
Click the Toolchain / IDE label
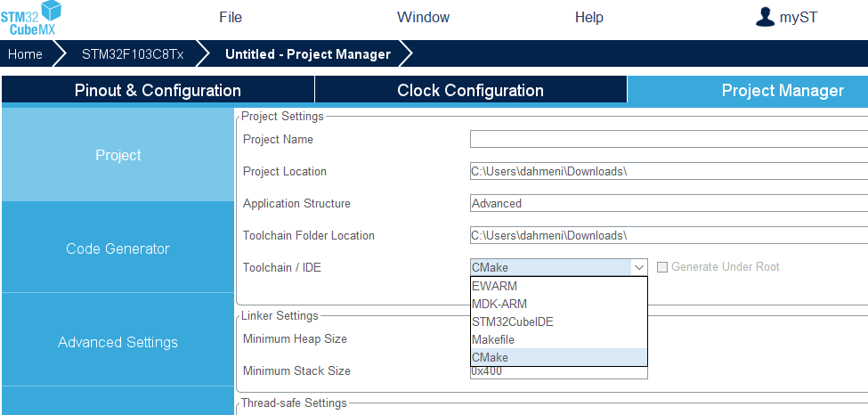[x=282, y=268]
